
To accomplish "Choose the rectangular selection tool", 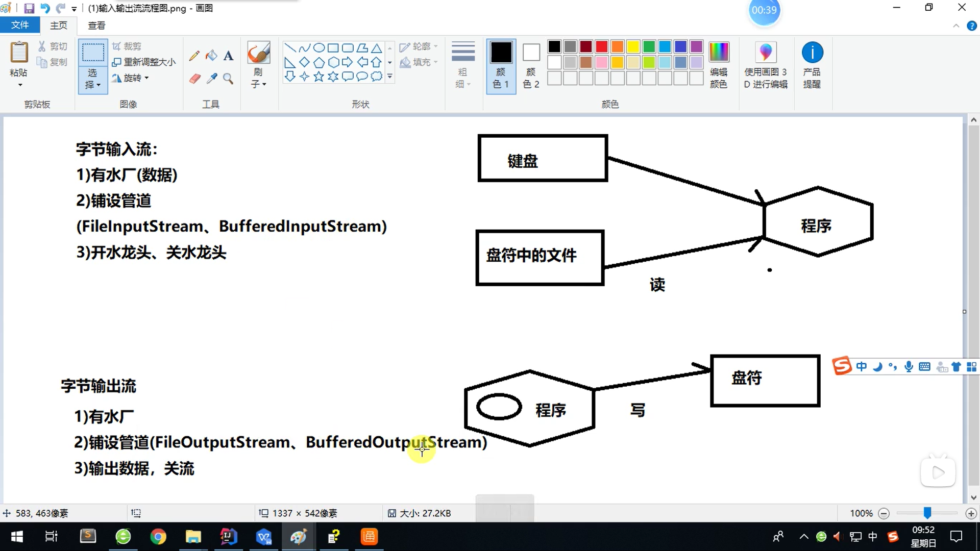I will (x=93, y=53).
